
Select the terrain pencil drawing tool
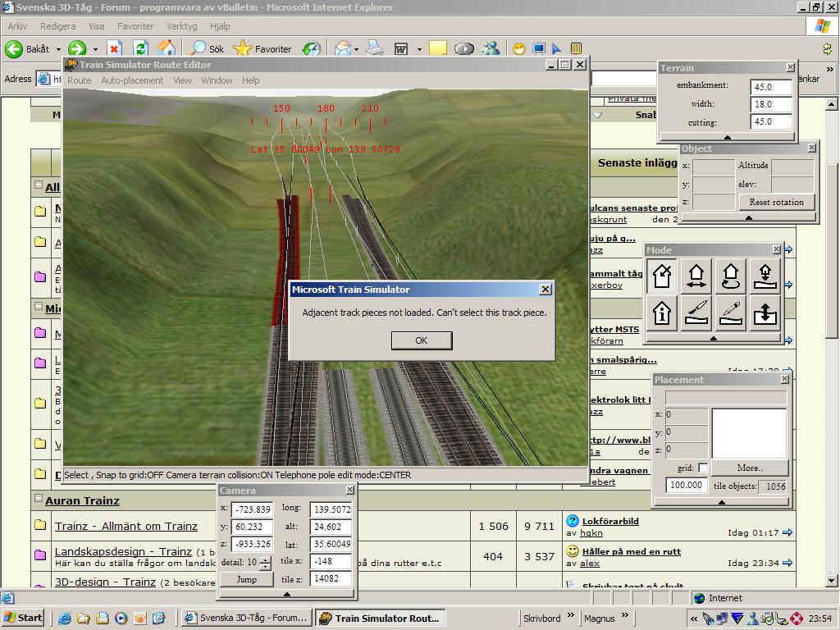(x=731, y=313)
